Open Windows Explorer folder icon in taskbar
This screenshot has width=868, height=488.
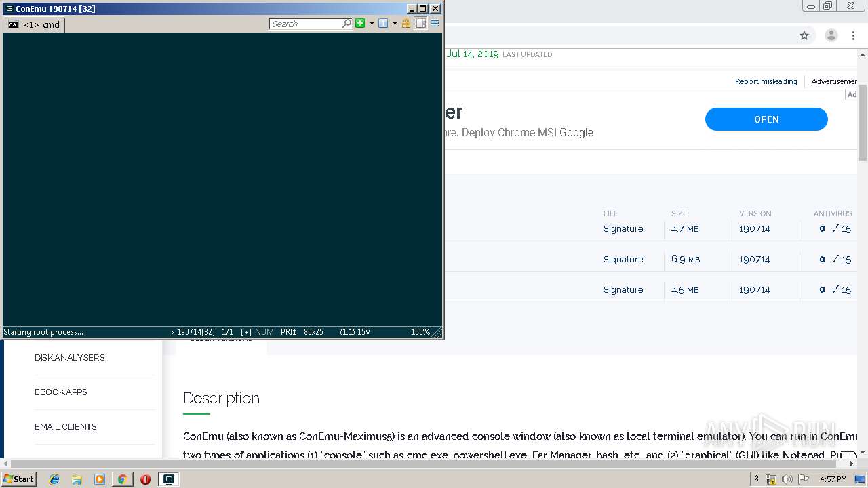click(77, 479)
